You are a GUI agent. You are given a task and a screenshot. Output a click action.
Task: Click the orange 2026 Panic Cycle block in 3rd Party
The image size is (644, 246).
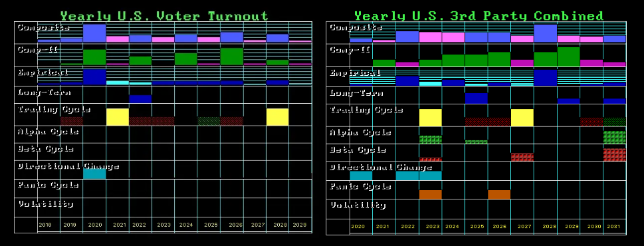(499, 195)
